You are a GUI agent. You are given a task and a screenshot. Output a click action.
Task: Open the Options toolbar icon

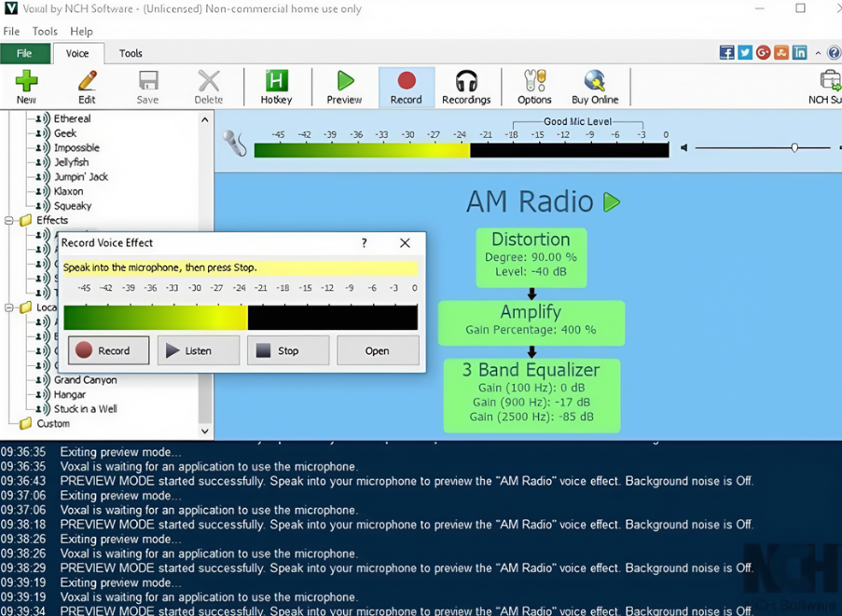coord(534,87)
